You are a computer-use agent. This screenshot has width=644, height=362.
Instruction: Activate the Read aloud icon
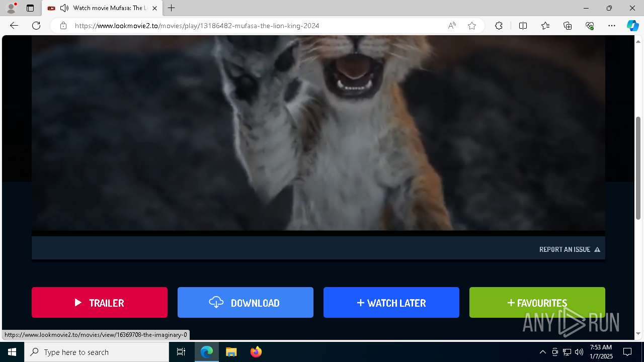[452, 26]
